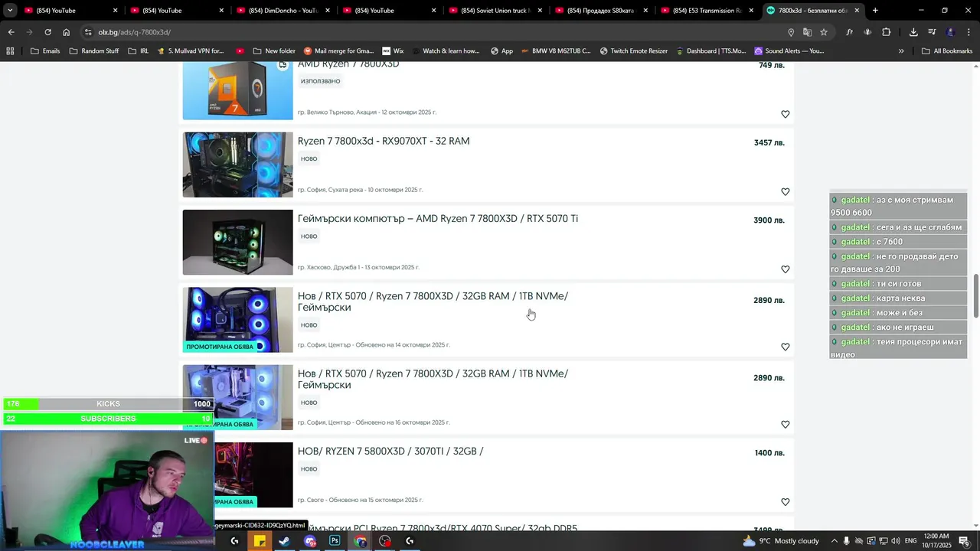Open the All Bookmarks folder
Image resolution: width=980 pixels, height=551 pixels.
point(947,51)
